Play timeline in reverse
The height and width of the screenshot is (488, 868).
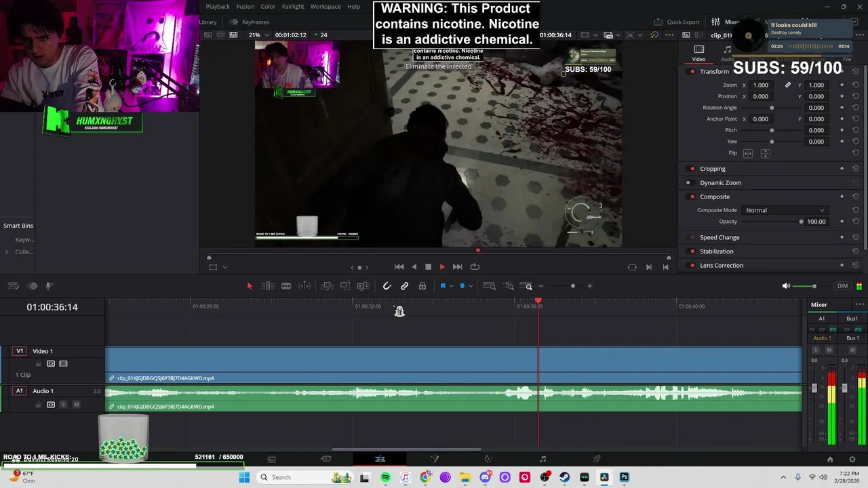[x=414, y=267]
